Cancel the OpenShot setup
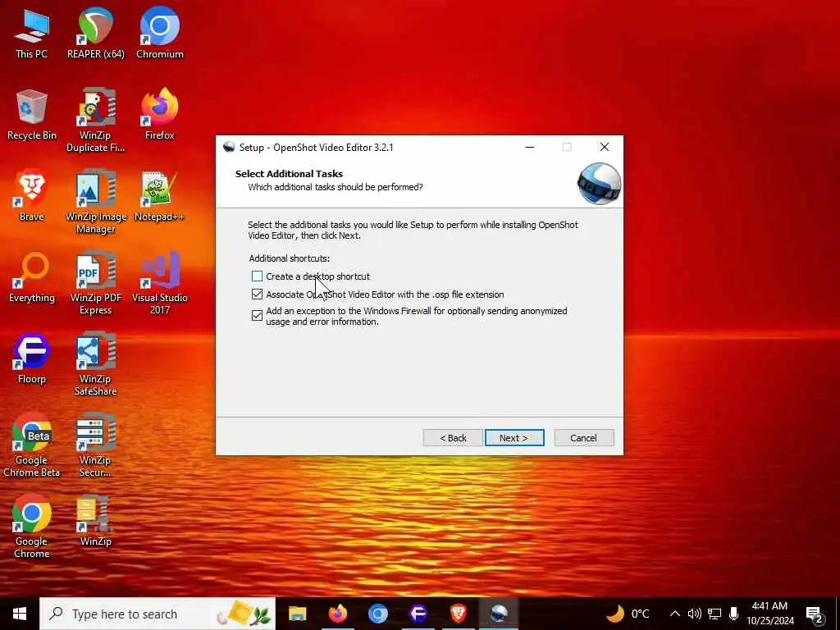This screenshot has height=630, width=840. point(583,438)
